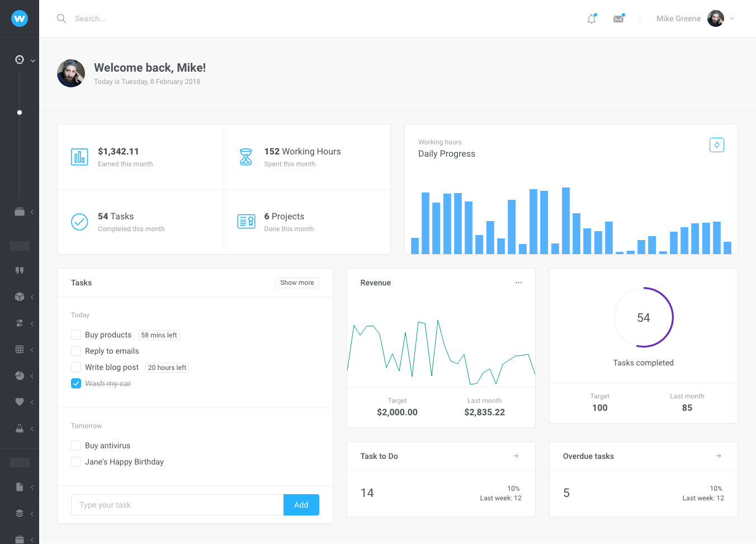The height and width of the screenshot is (544, 756).
Task: Click the quote marks icon in sidebar
Action: click(x=20, y=270)
